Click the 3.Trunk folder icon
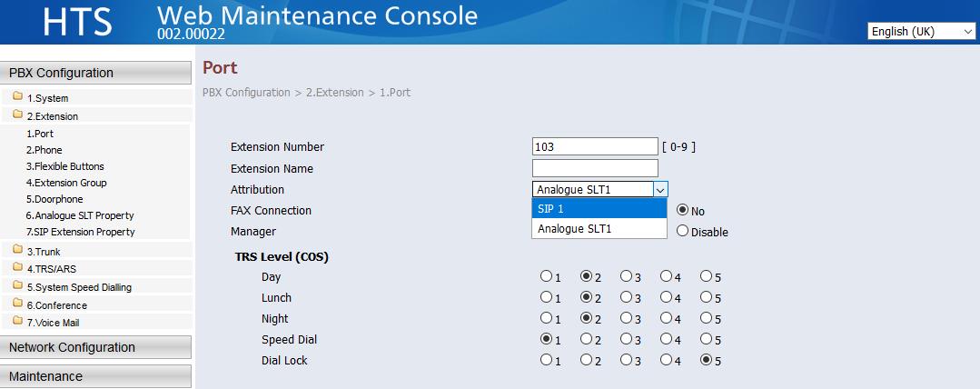Viewport: 980px width, 389px height. pyautogui.click(x=18, y=249)
